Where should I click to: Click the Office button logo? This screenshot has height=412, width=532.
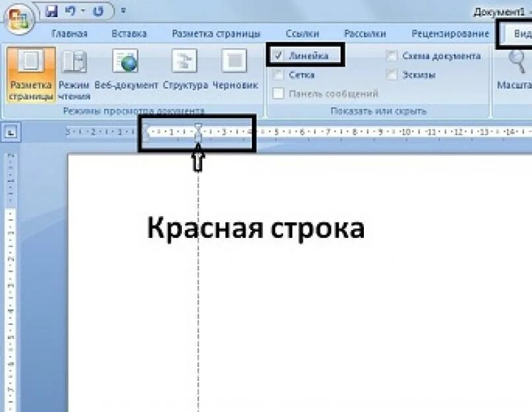(x=18, y=18)
